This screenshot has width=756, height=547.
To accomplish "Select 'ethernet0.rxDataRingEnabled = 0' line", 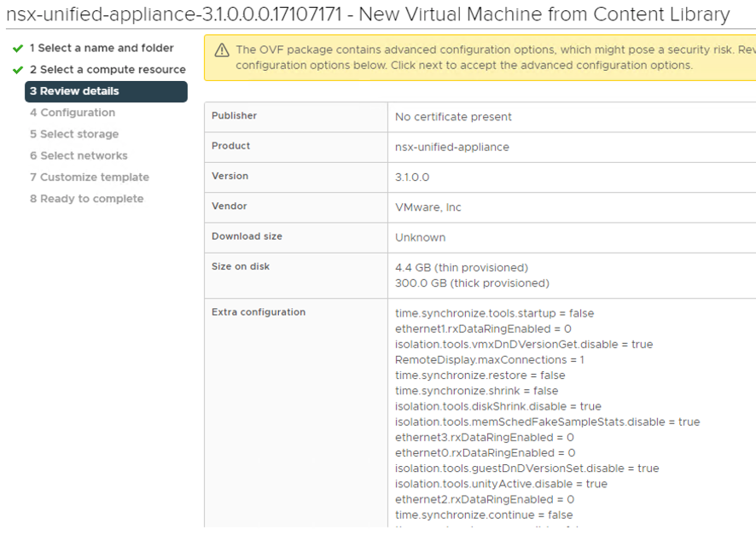I will 485,453.
